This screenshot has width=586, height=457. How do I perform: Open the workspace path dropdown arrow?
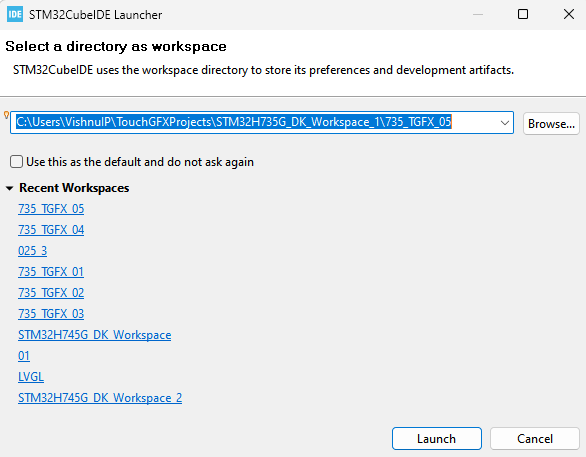click(x=505, y=123)
